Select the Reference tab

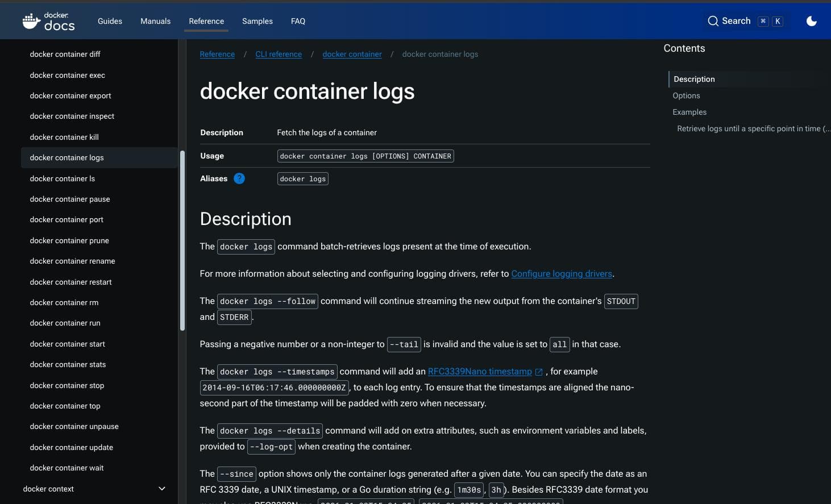tap(206, 21)
